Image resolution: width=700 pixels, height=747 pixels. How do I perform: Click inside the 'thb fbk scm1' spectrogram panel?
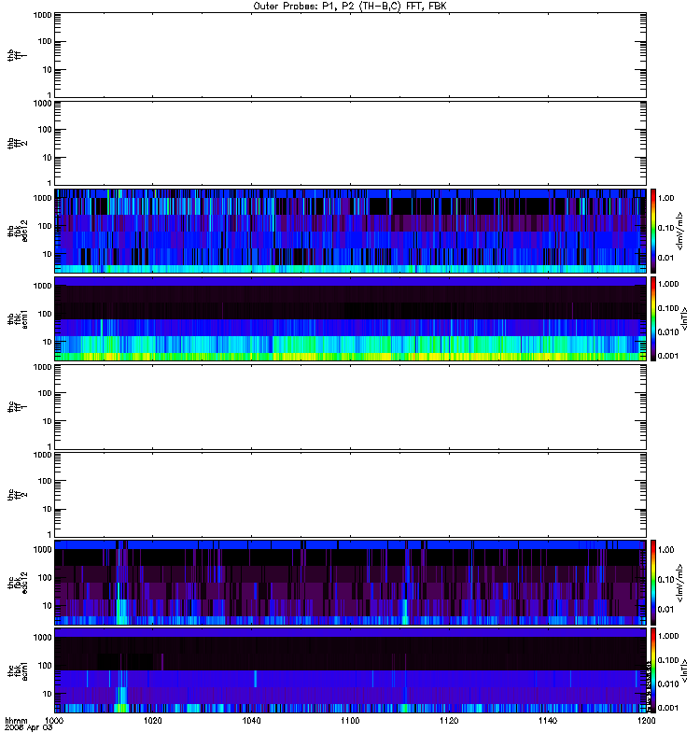point(350,318)
